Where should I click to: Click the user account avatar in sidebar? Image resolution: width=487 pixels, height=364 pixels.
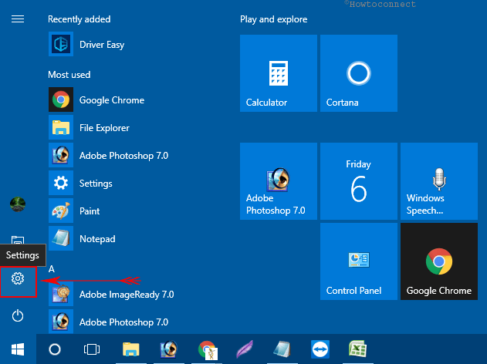tap(18, 204)
